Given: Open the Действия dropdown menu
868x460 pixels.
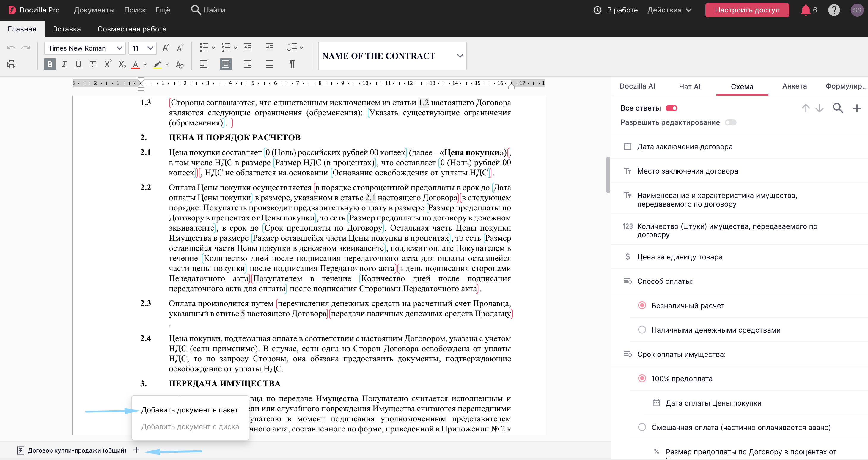Looking at the screenshot, I should pyautogui.click(x=669, y=10).
